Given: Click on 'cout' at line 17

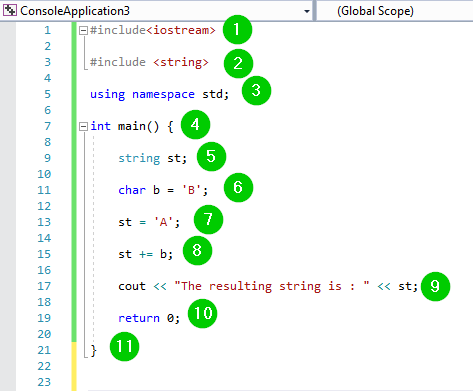Looking at the screenshot, I should click(132, 286).
